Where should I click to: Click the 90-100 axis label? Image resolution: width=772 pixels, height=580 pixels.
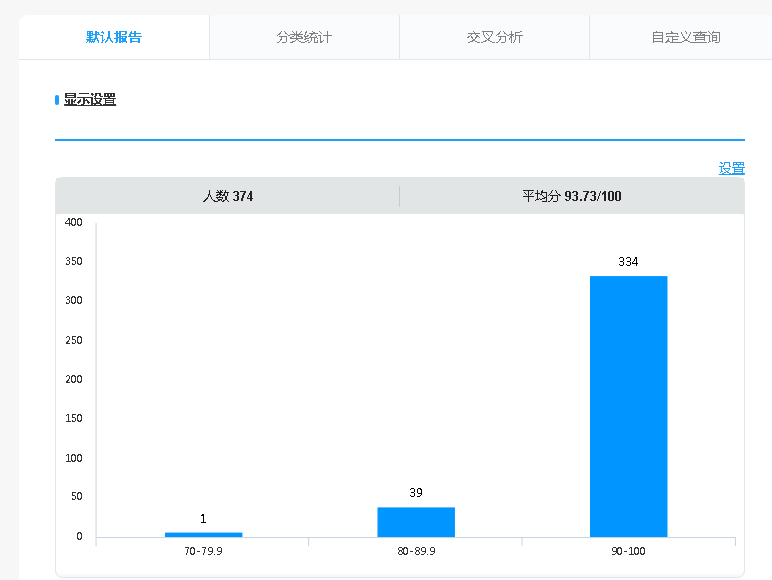628,551
